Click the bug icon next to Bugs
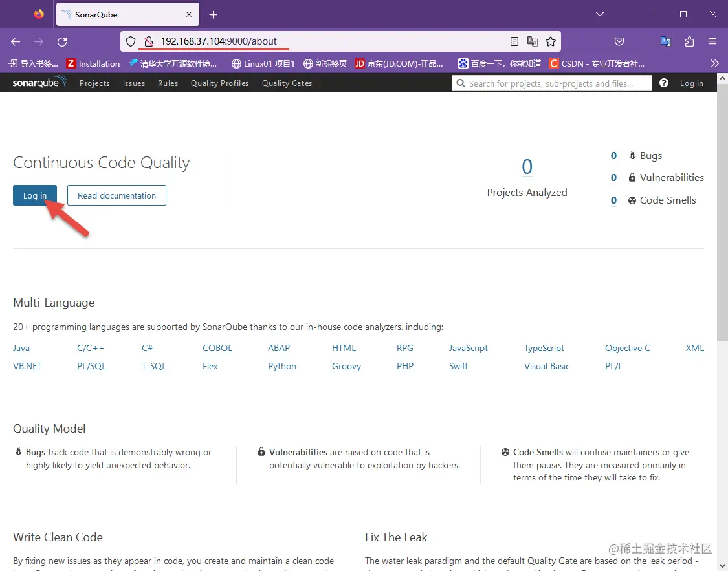728x571 pixels. [632, 156]
